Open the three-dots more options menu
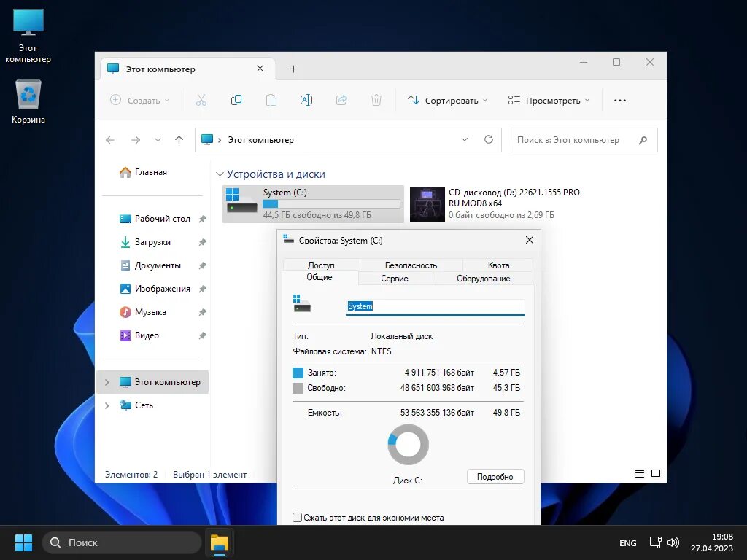 click(x=620, y=101)
